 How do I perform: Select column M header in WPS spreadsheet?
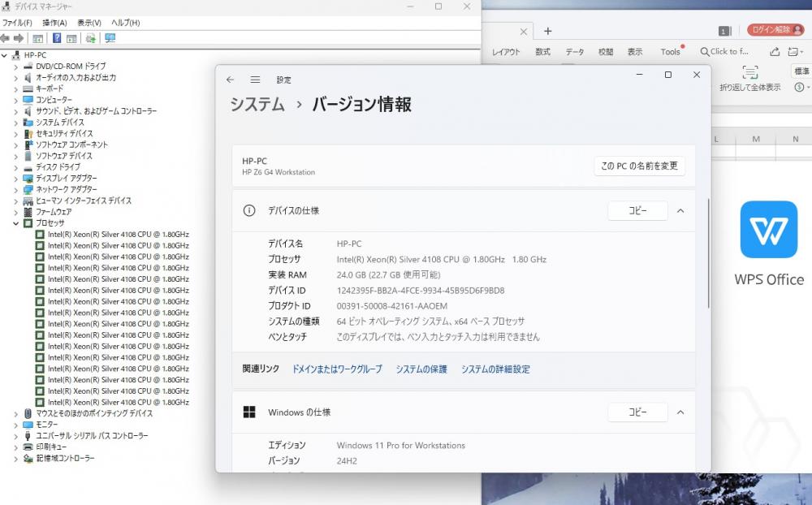click(x=755, y=139)
